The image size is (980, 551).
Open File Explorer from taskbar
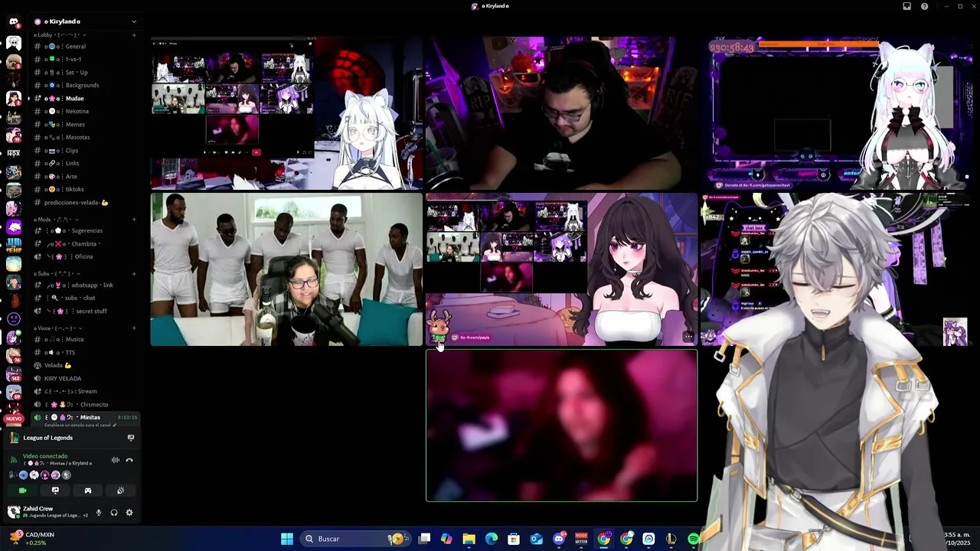tap(469, 539)
